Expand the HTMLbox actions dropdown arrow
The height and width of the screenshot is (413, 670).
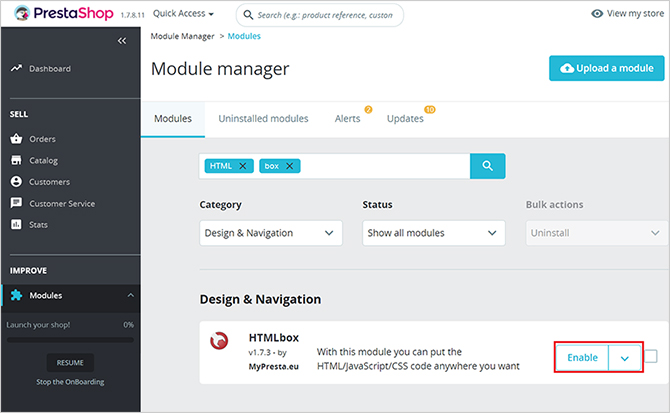tap(624, 358)
